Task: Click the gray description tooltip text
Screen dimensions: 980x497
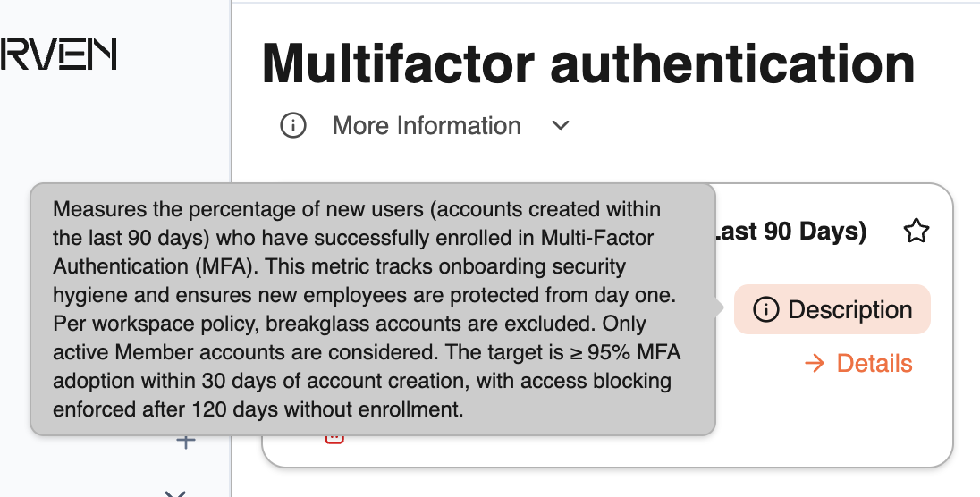Action: (x=367, y=309)
